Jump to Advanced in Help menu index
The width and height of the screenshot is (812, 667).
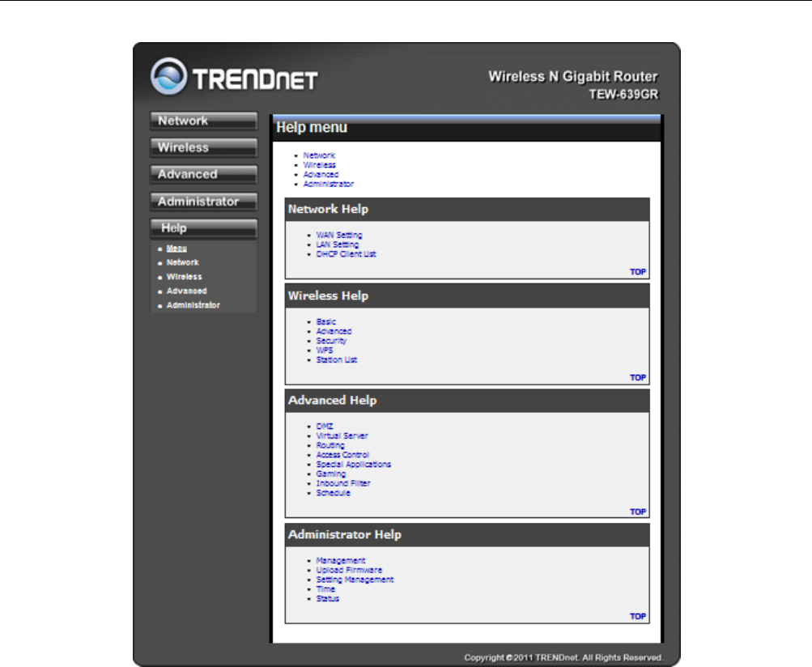click(321, 175)
